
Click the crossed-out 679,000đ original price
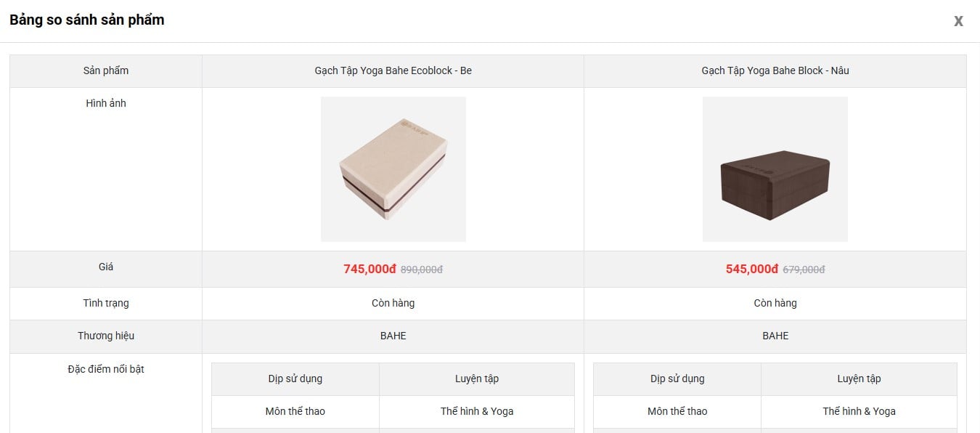click(804, 270)
